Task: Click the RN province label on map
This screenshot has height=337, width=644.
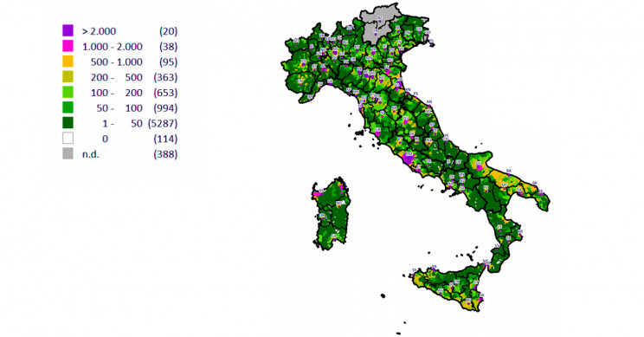Action: point(408,89)
